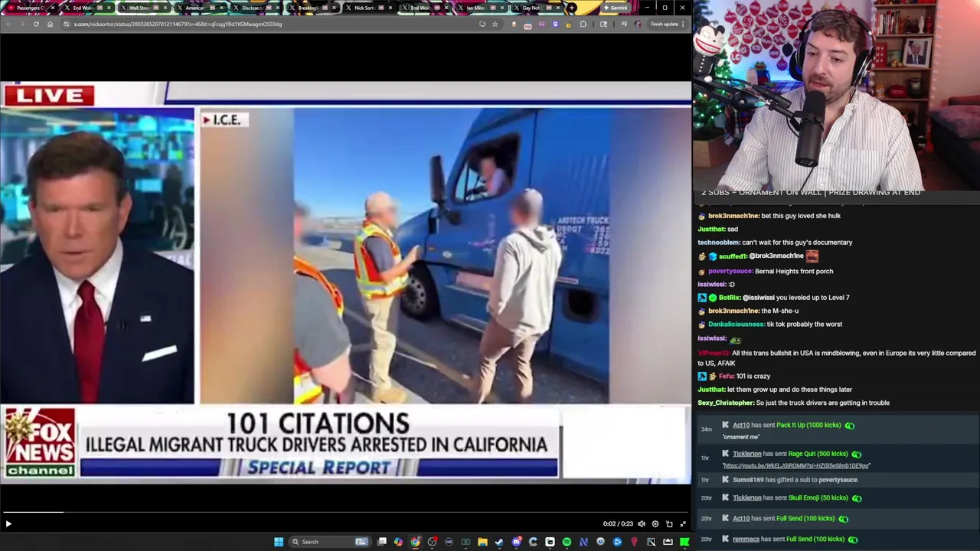This screenshot has height=551, width=980.
Task: Open the extensions puzzle menu
Action: (x=583, y=24)
